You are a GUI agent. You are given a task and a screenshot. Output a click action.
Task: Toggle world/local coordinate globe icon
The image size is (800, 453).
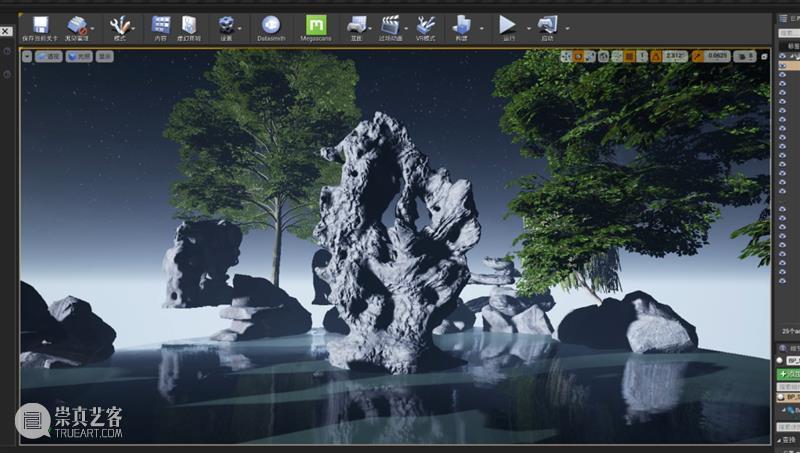pyautogui.click(x=604, y=56)
